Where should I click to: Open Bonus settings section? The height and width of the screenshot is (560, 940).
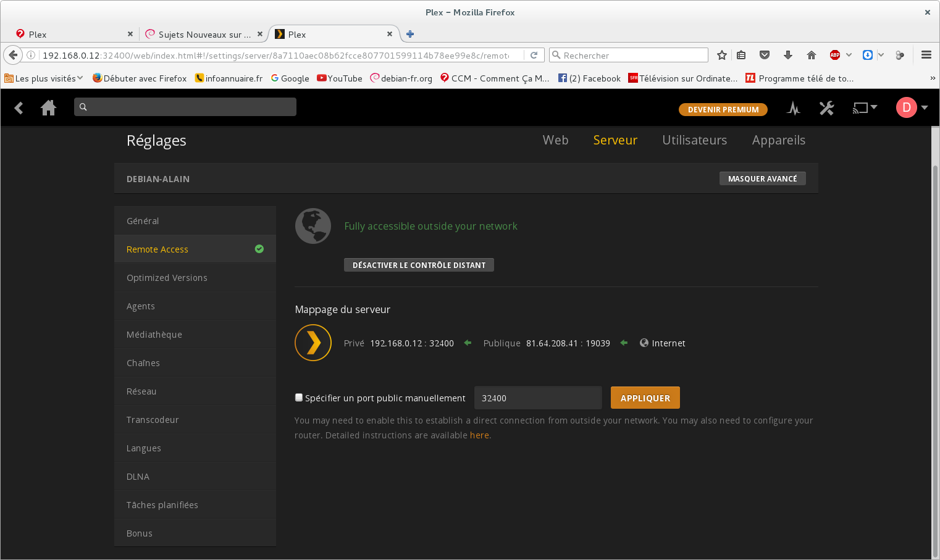tap(195, 533)
